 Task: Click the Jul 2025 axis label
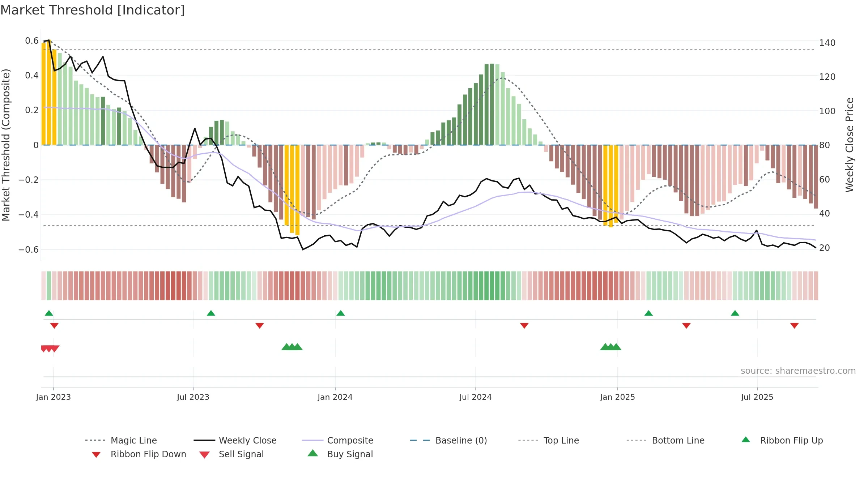tap(757, 397)
